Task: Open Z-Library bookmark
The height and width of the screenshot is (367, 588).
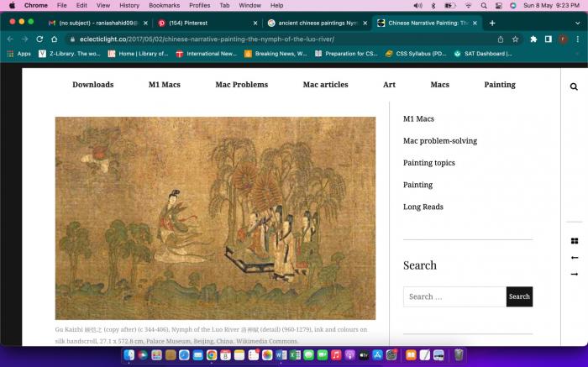Action: pyautogui.click(x=70, y=54)
